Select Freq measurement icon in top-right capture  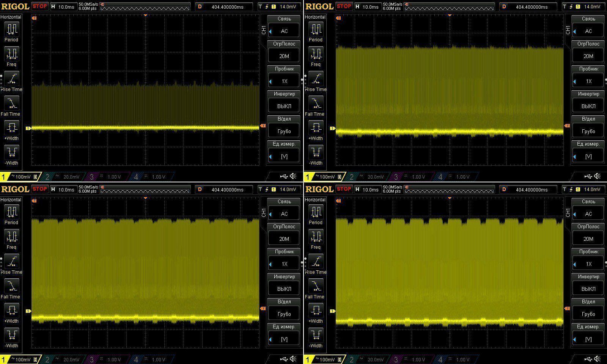point(316,54)
